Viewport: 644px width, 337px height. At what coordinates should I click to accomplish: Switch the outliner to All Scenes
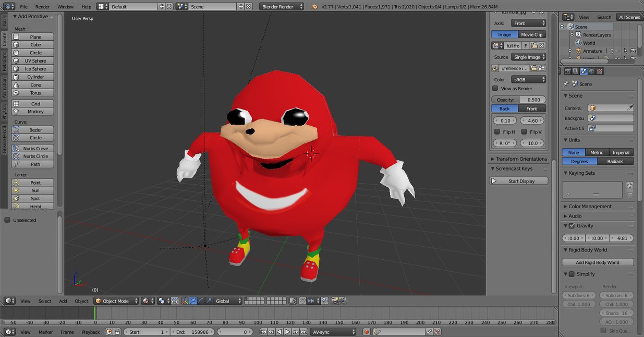[x=629, y=17]
